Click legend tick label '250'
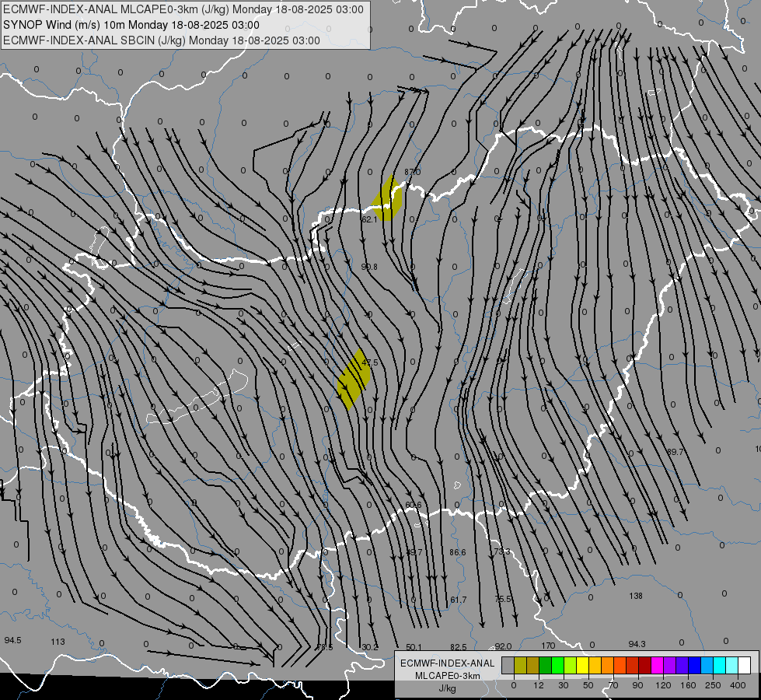This screenshot has height=700, width=761. click(x=713, y=685)
